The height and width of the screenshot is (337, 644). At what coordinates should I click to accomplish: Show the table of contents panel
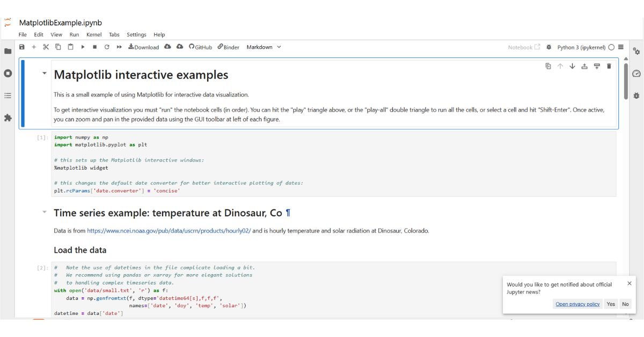coord(8,97)
